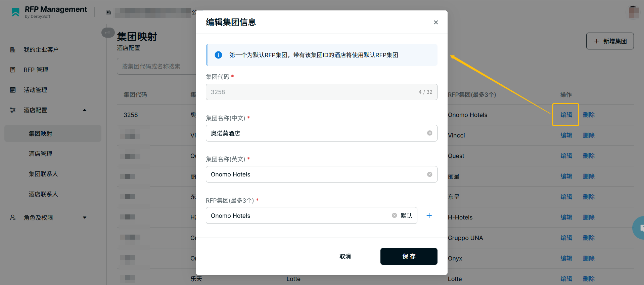
Task: Click 编辑 for the H-Hotels row
Action: coord(566,217)
